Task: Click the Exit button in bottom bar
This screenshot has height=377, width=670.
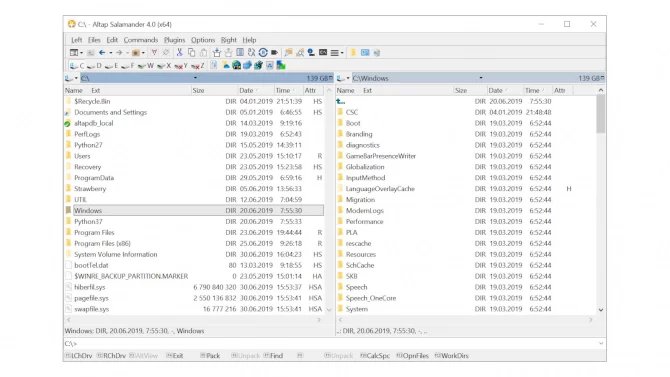Action: pyautogui.click(x=175, y=356)
